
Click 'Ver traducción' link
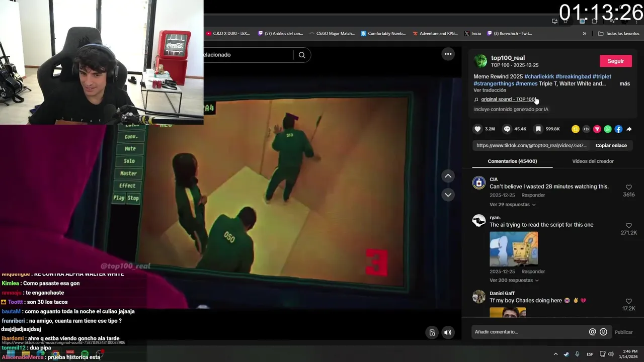(490, 90)
